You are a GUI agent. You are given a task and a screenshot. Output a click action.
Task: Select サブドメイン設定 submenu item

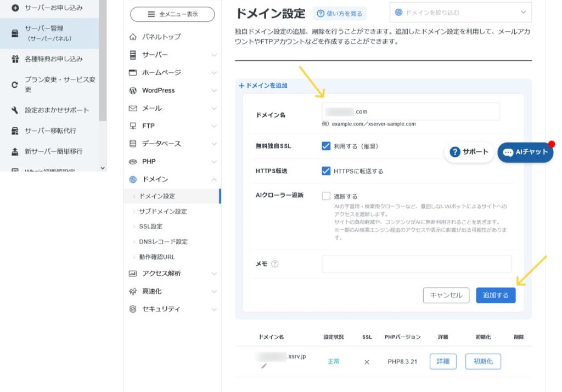click(162, 212)
